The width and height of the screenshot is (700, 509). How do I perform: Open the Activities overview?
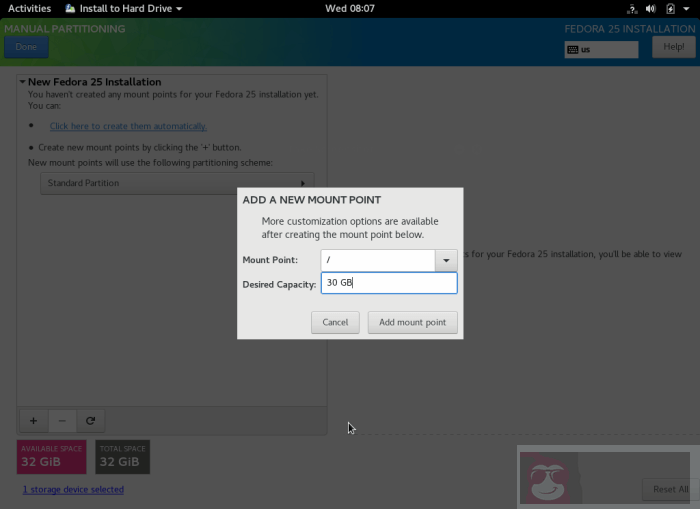point(29,8)
